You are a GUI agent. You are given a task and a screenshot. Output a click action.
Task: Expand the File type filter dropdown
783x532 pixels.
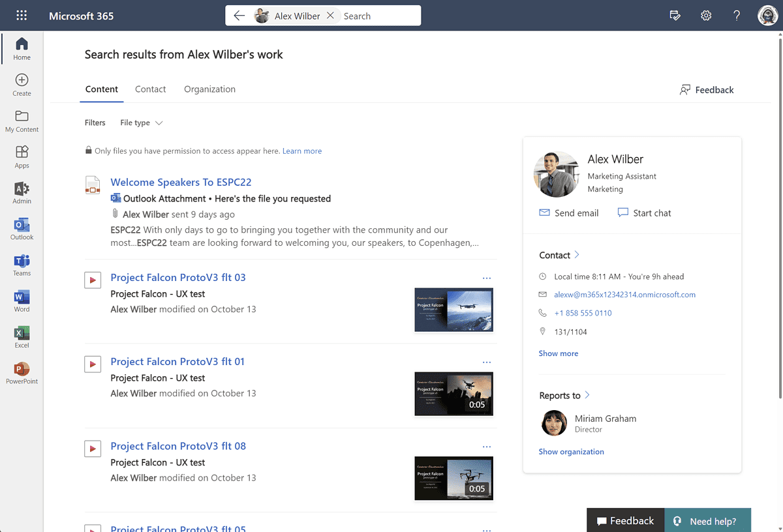[x=141, y=123]
